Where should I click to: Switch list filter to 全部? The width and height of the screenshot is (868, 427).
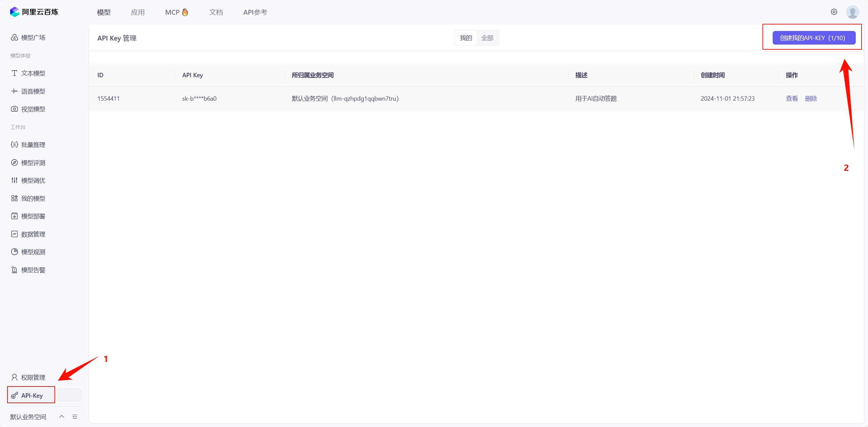[487, 38]
